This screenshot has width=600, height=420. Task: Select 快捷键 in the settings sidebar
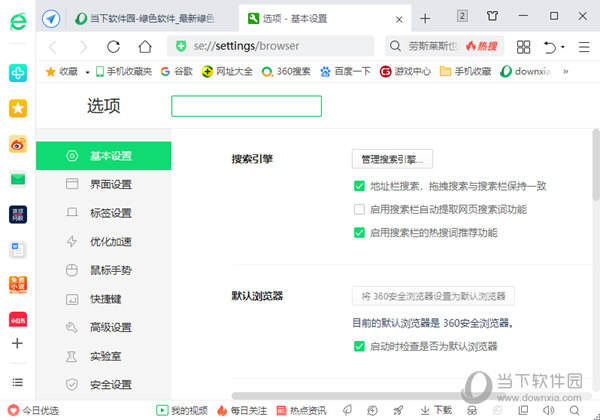click(103, 299)
